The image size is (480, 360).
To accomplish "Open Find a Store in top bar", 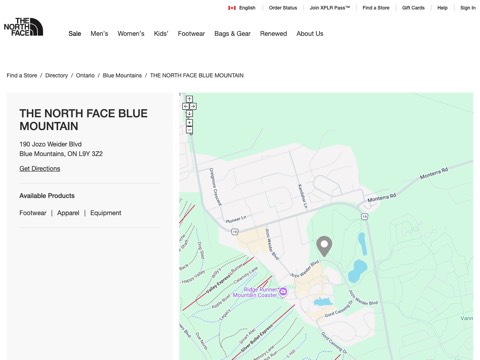I will (376, 8).
